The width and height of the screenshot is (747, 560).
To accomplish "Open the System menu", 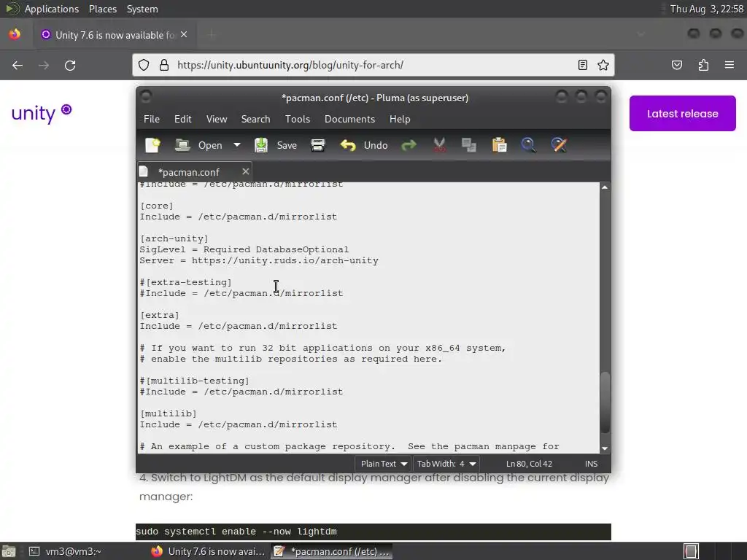I will [142, 9].
